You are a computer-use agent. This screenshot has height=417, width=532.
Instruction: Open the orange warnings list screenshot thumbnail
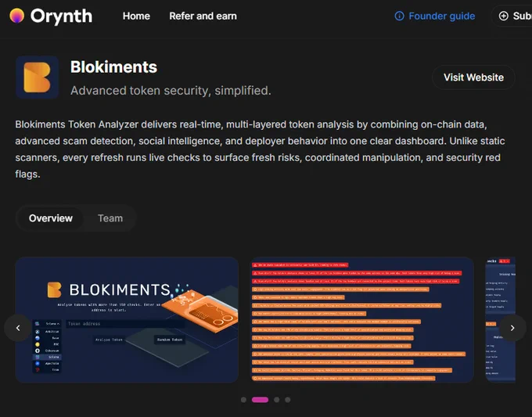pos(361,320)
